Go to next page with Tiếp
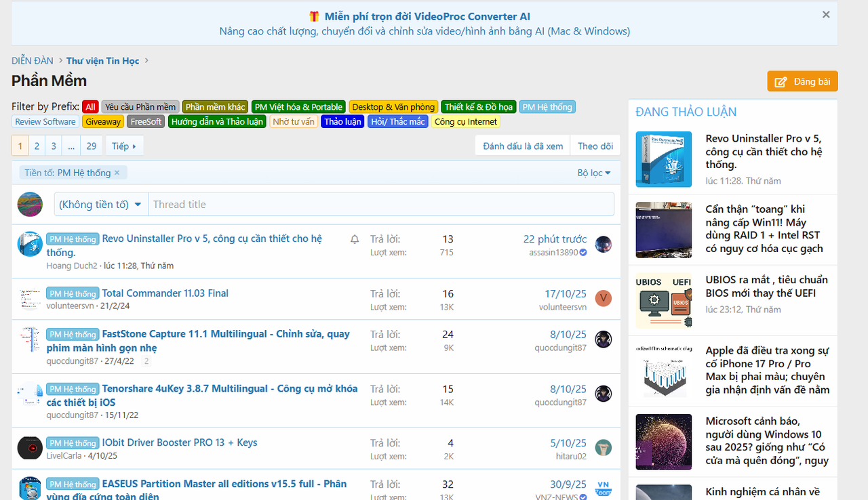 [124, 146]
